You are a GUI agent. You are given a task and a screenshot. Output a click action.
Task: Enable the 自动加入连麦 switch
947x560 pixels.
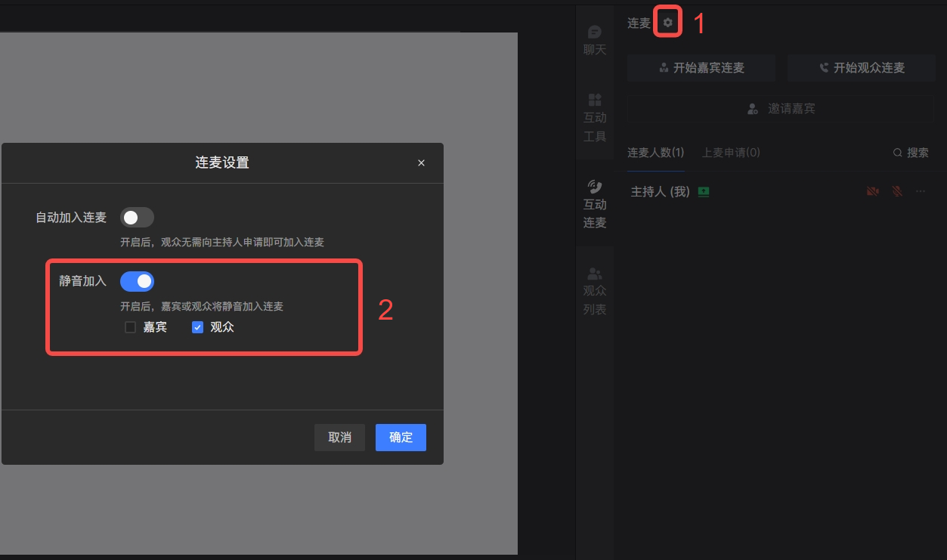(137, 218)
